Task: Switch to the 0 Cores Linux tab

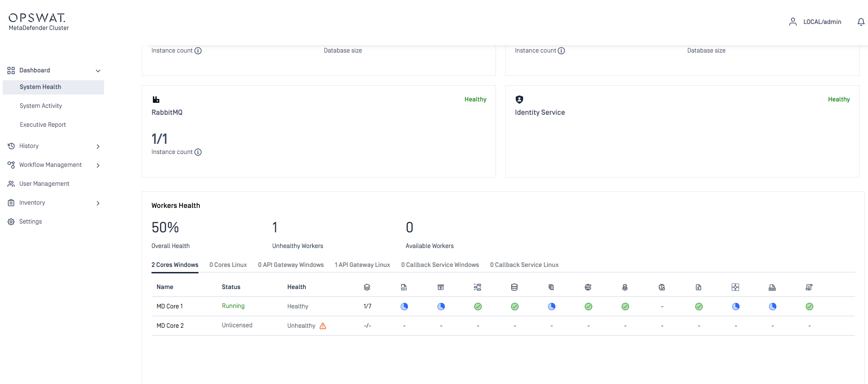Action: coord(228,265)
